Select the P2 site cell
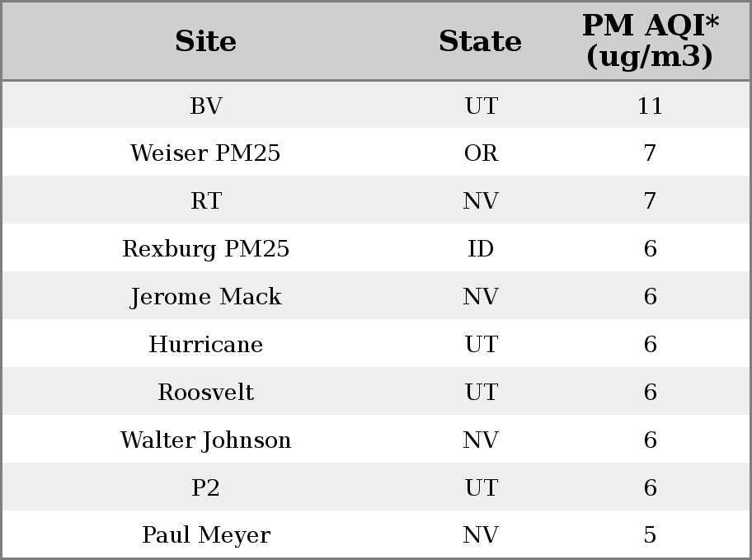The height and width of the screenshot is (560, 752). tap(206, 487)
